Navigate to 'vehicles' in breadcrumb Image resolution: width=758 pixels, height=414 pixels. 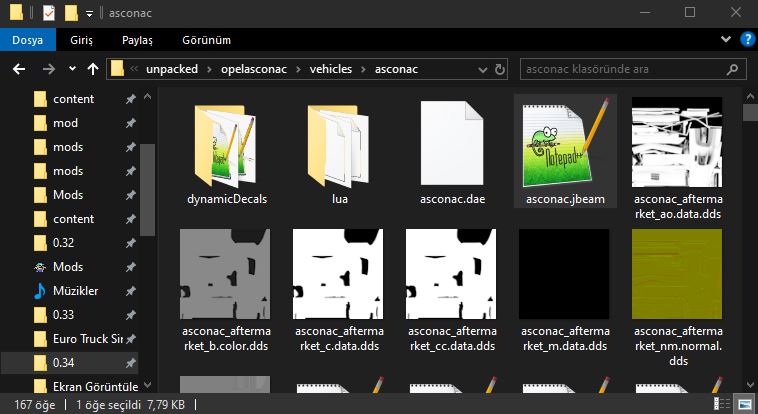point(331,69)
